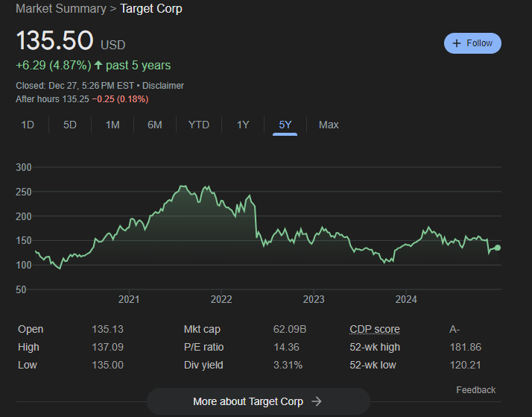Click the current price dot on chart
The image size is (532, 417).
tap(498, 248)
